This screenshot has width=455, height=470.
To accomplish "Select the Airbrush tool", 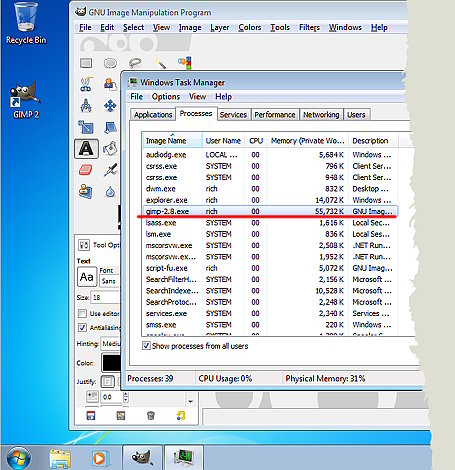I will tap(110, 170).
